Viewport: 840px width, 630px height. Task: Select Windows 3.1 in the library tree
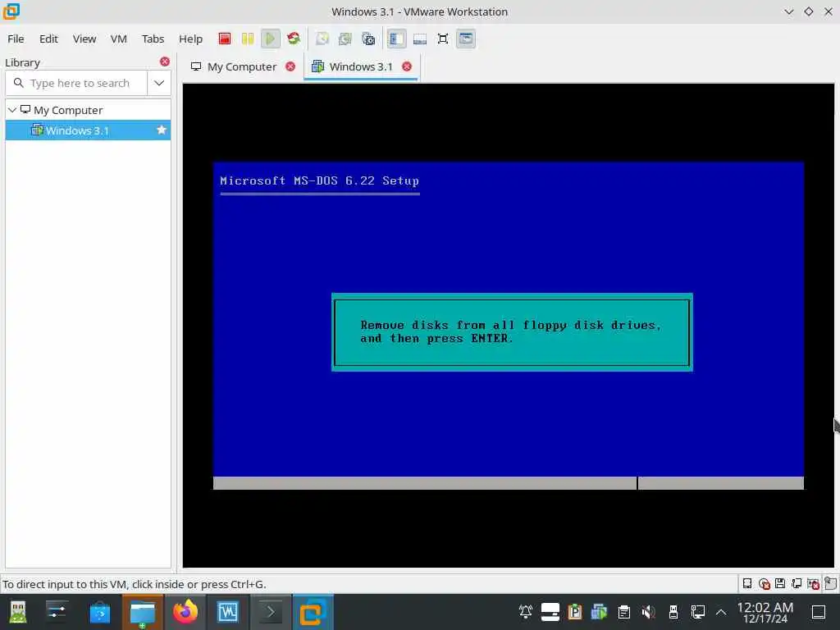coord(77,130)
